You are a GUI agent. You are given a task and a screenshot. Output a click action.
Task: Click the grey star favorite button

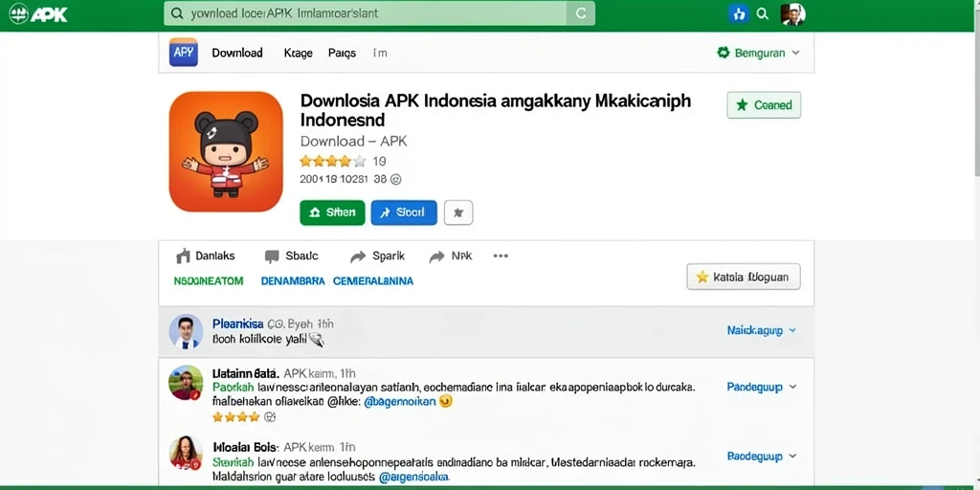[x=458, y=212]
